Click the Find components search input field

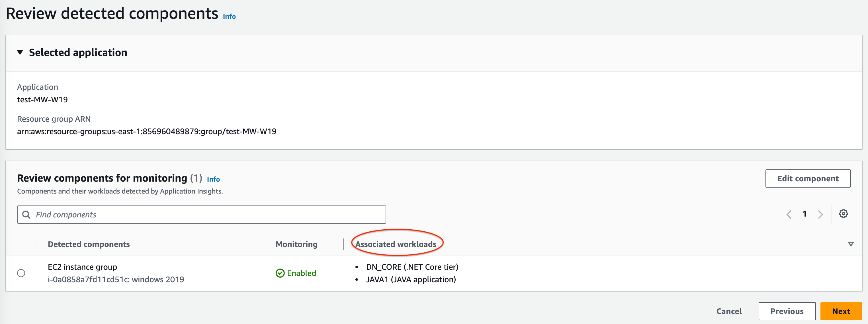(x=202, y=215)
